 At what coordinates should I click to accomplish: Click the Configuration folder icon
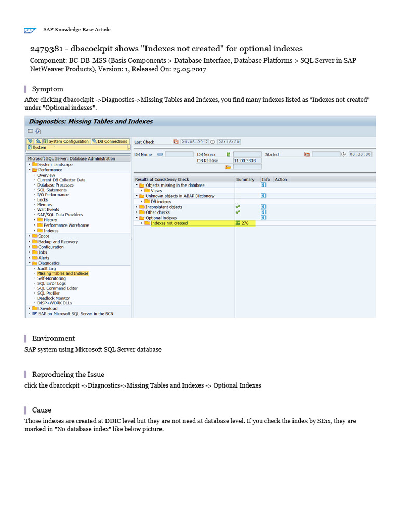coord(35,247)
